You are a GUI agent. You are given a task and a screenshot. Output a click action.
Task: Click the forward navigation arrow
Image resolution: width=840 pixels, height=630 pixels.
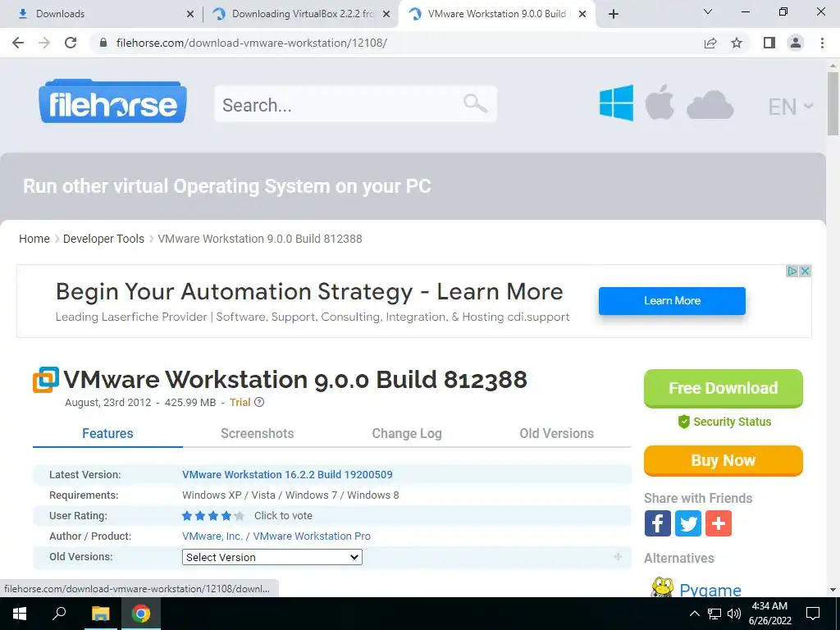44,43
